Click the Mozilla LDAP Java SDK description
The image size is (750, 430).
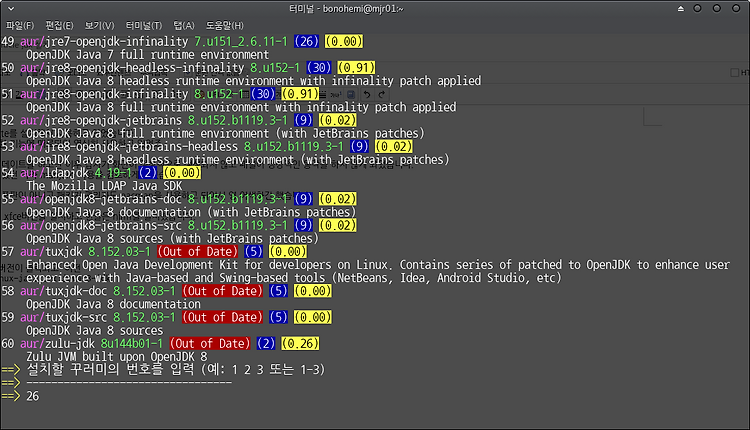104,186
